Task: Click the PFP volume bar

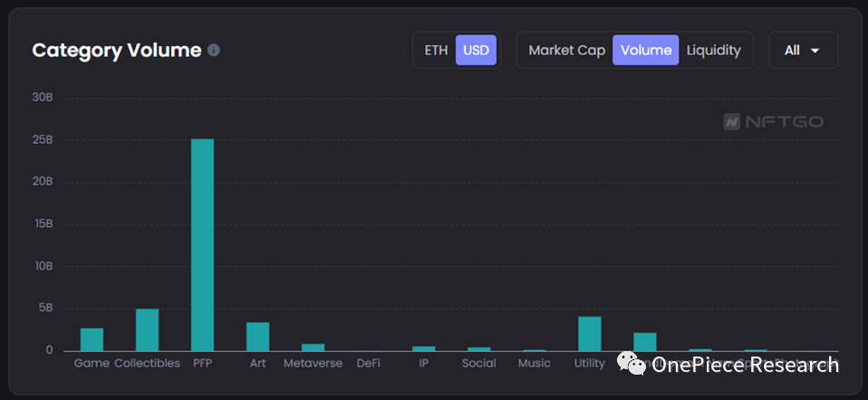Action: pyautogui.click(x=202, y=244)
